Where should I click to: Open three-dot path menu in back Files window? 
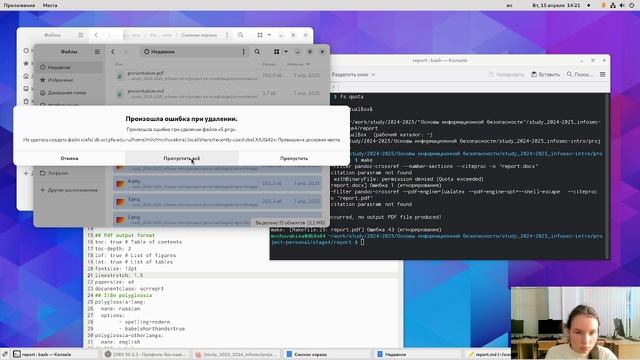(x=227, y=35)
